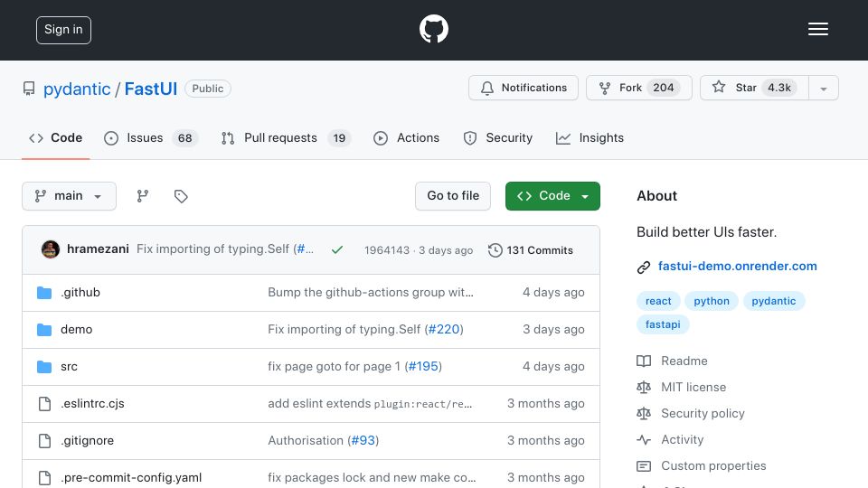This screenshot has width=868, height=488.
Task: Open pull request #195 link
Action: 423,366
